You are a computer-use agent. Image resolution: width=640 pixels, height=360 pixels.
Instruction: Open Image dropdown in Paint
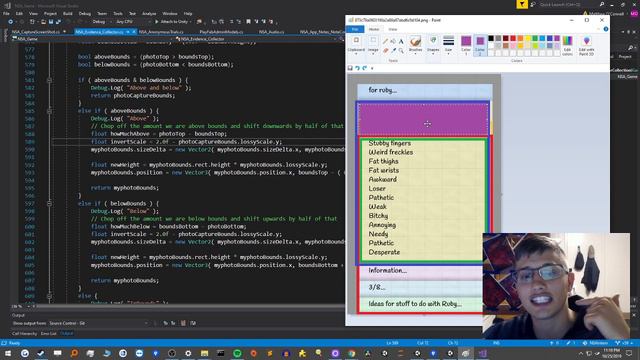pos(373,45)
